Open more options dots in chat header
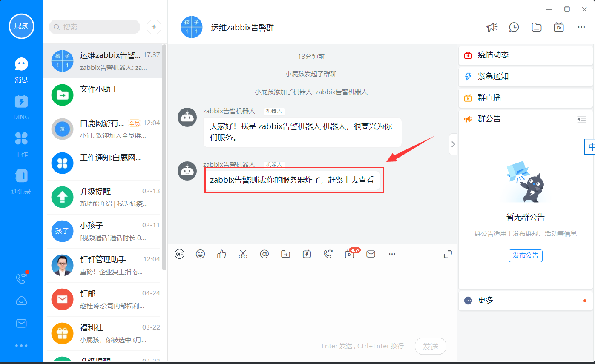595x364 pixels. 581,27
